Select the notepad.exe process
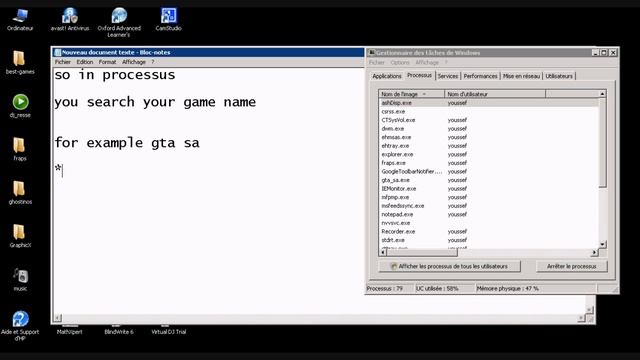Viewport: 640px width, 360px height. pos(489,214)
